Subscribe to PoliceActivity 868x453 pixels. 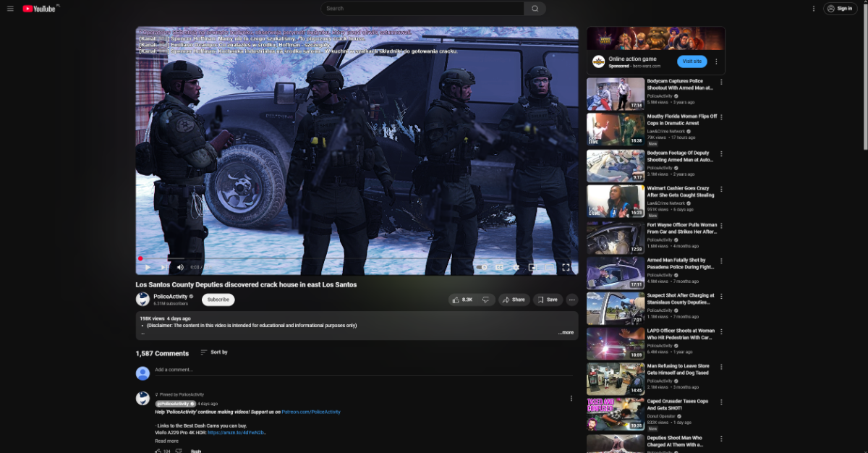pyautogui.click(x=218, y=300)
